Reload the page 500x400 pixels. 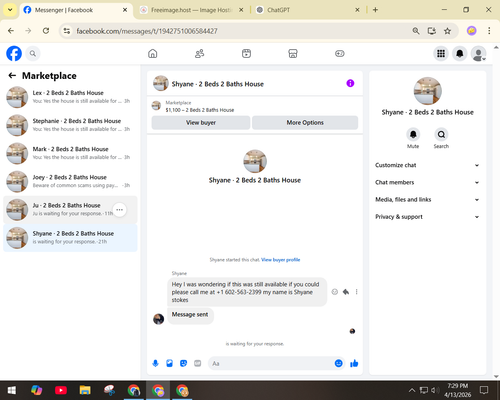(46, 31)
